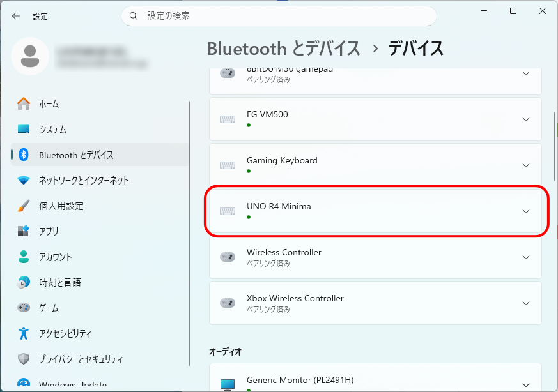Expand Xbox Wireless Controller chevron
The width and height of the screenshot is (558, 392).
click(526, 303)
